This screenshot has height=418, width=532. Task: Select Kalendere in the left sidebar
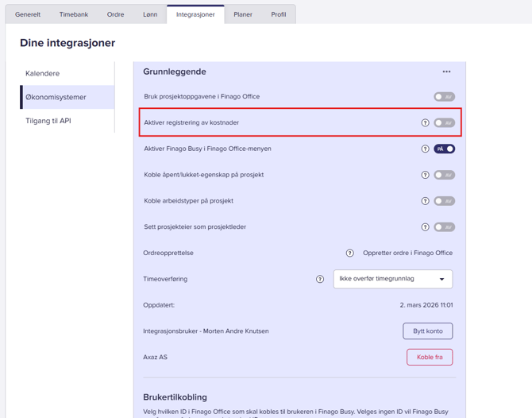point(43,74)
